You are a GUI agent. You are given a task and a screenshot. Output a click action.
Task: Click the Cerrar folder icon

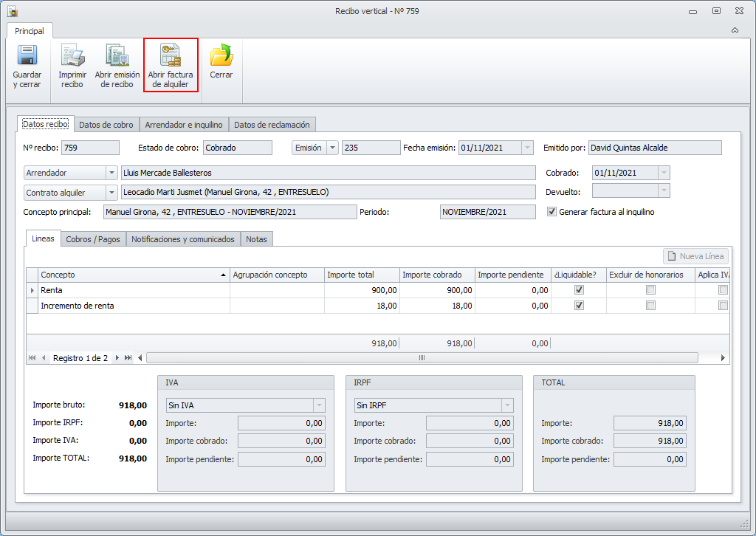pos(221,57)
